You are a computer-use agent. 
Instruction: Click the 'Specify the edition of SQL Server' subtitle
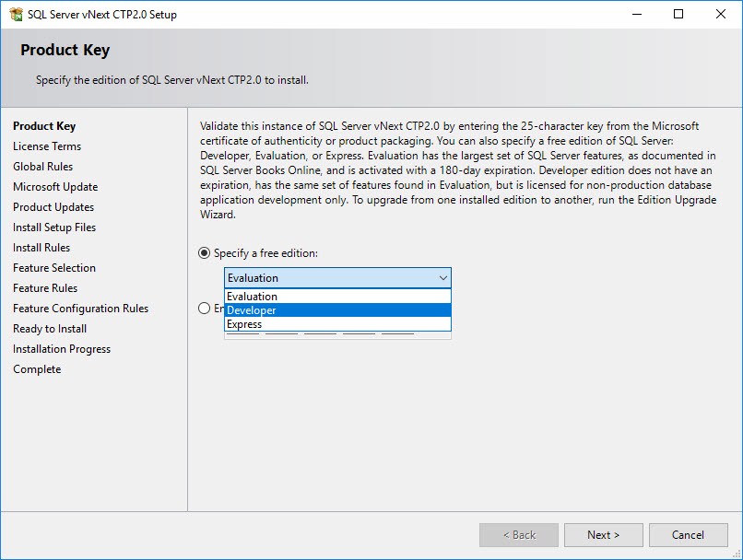[x=172, y=80]
